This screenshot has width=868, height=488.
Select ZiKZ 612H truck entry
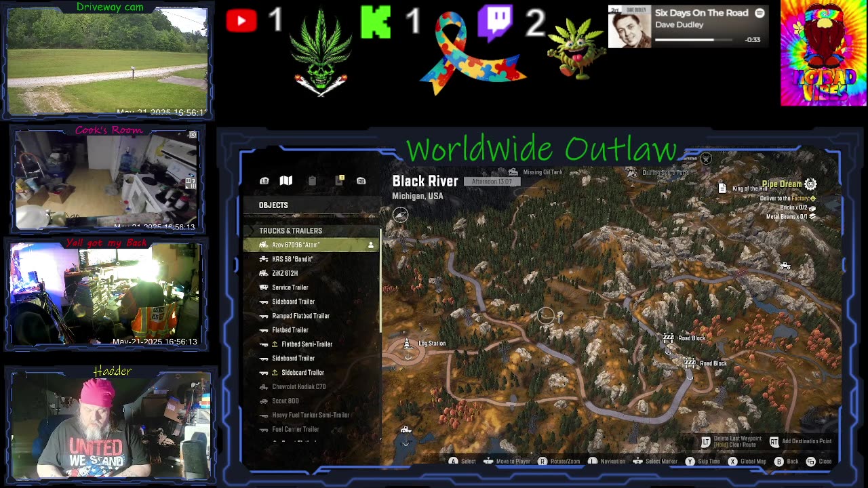(x=311, y=273)
